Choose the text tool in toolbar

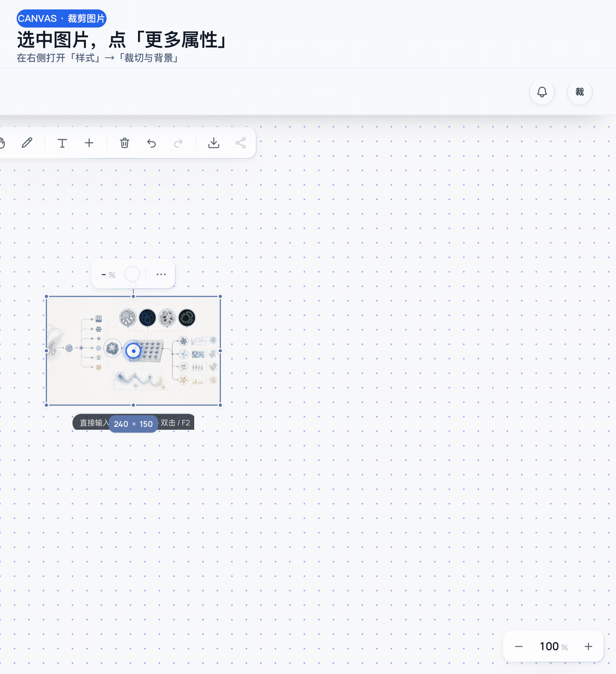62,143
